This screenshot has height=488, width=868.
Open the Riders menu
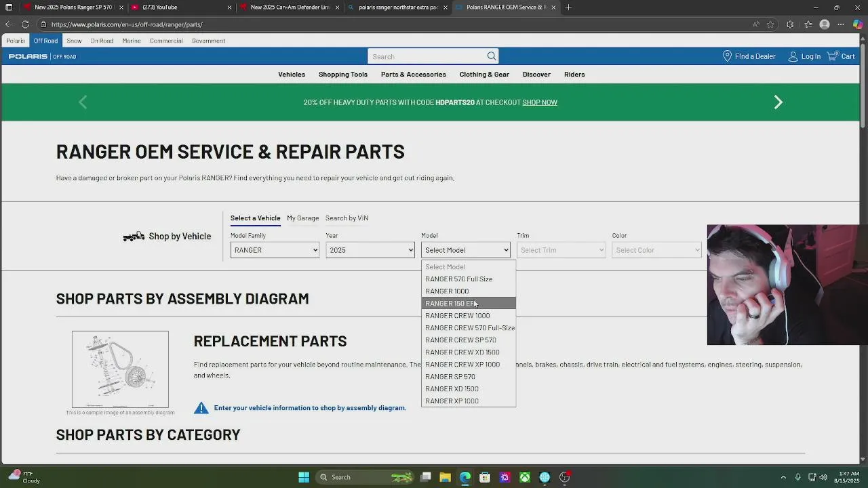click(574, 75)
